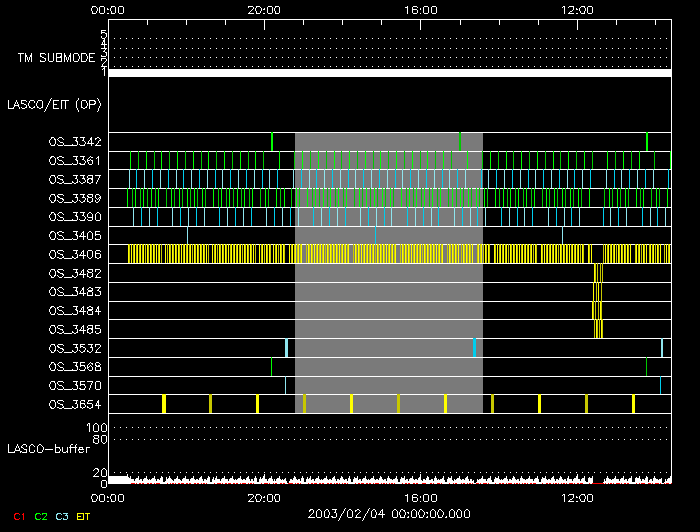
Task: Select the OS_3654 row label
Action: point(74,404)
